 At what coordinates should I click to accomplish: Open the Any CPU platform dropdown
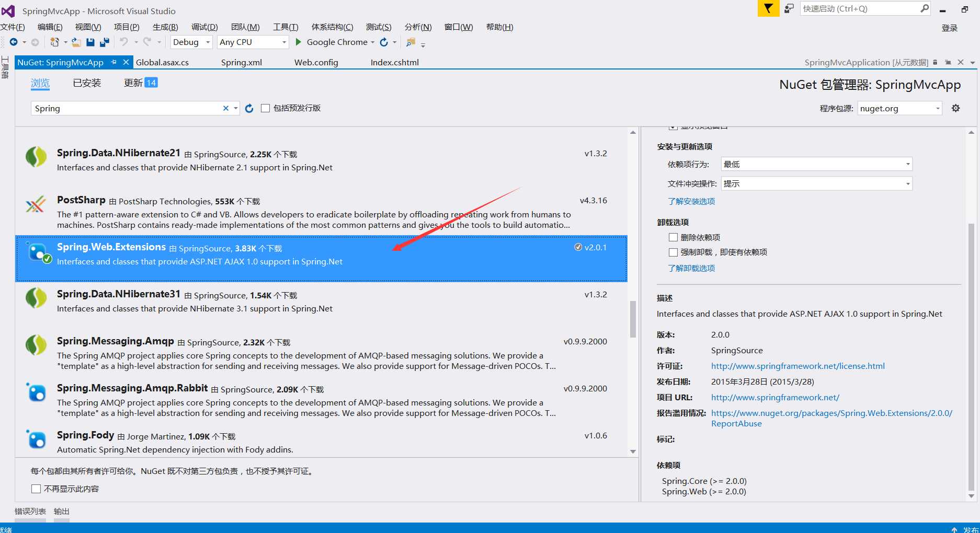253,42
